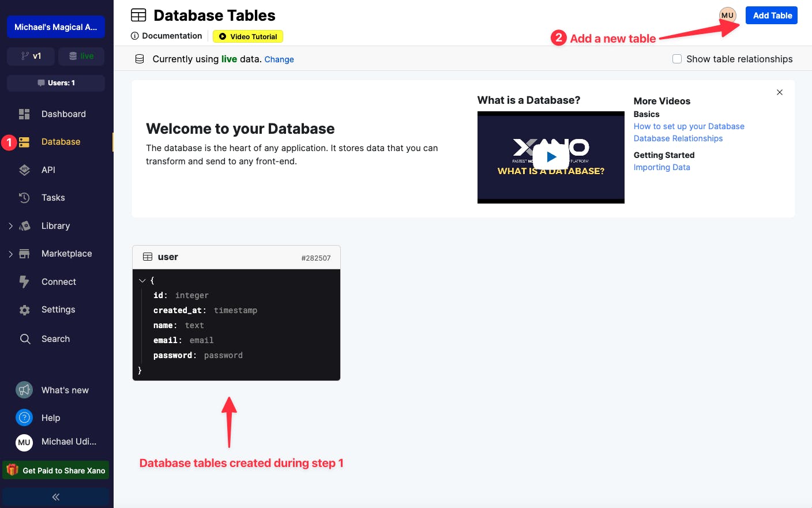Open Importing Data video link
This screenshot has height=508, width=812.
(x=662, y=167)
